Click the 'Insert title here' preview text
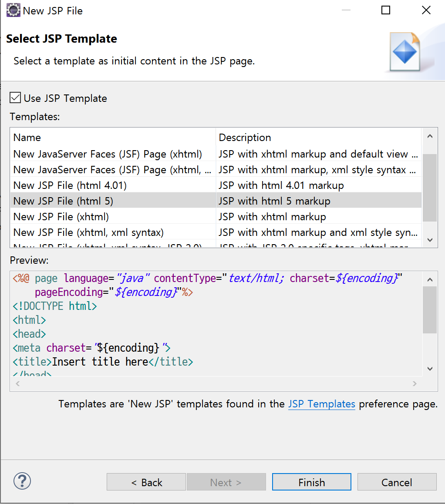The height and width of the screenshot is (504, 445). pos(100,362)
